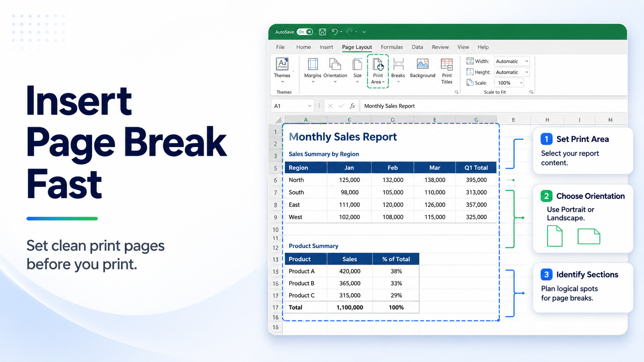This screenshot has width=644, height=362.
Task: Select the North row label cell
Action: coord(306,180)
